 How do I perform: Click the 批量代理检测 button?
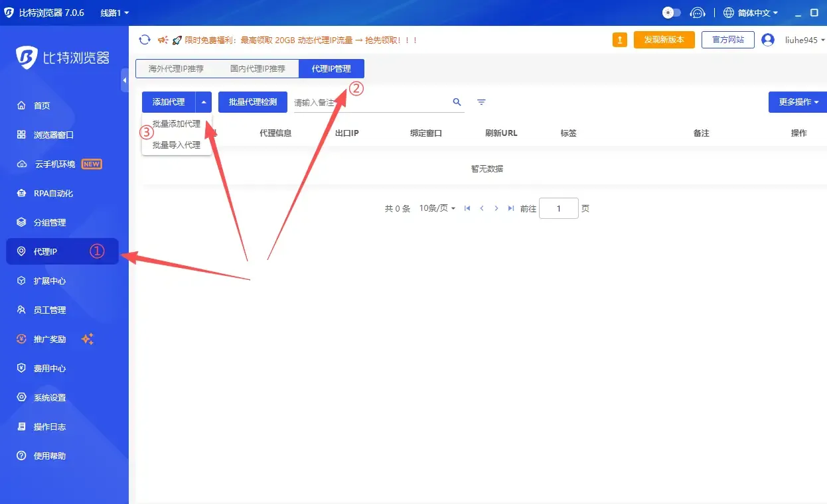(x=252, y=102)
